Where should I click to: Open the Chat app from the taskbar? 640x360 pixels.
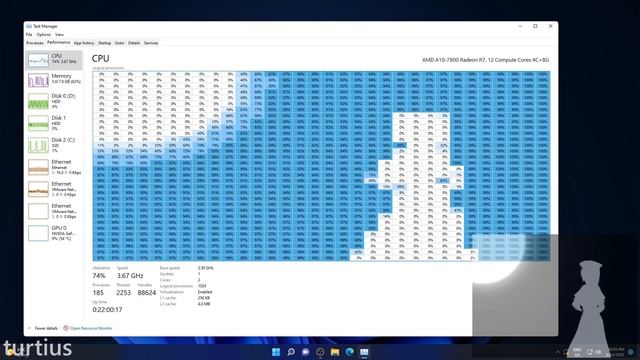[x=305, y=352]
